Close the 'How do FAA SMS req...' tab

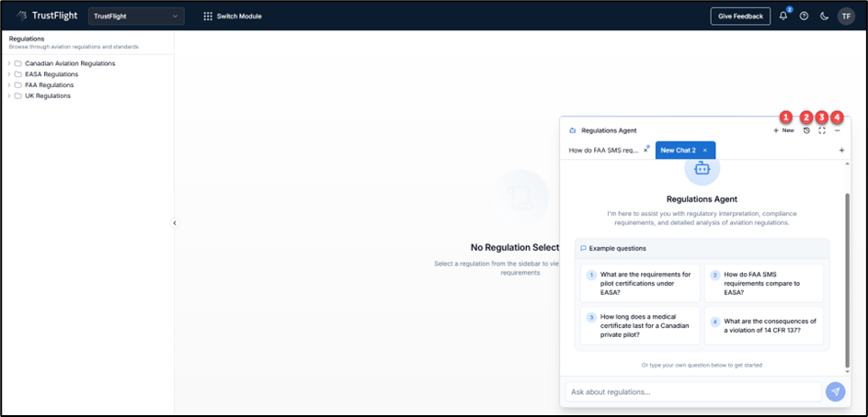coord(645,150)
